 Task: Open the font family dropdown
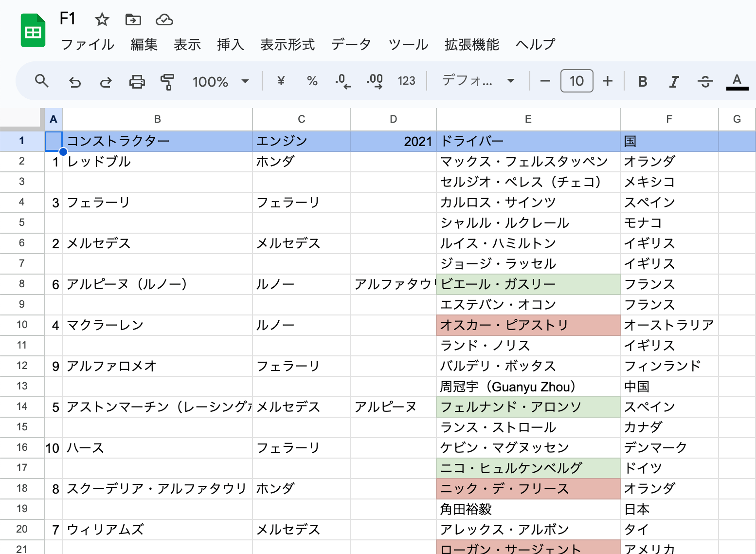(x=478, y=81)
